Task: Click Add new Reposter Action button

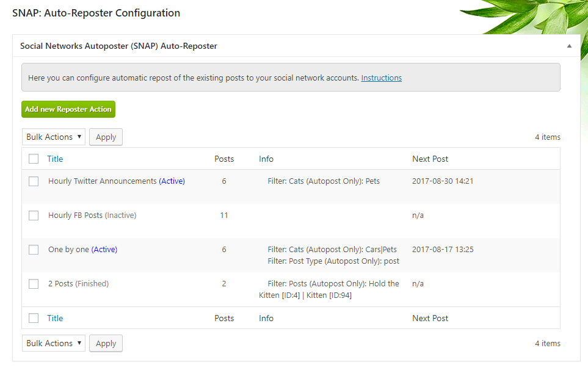Action: pyautogui.click(x=68, y=109)
